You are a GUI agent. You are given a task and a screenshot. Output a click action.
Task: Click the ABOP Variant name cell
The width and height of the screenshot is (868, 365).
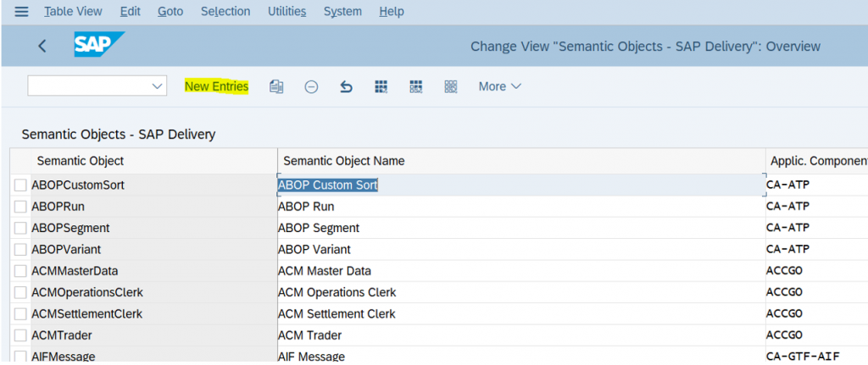tap(521, 250)
